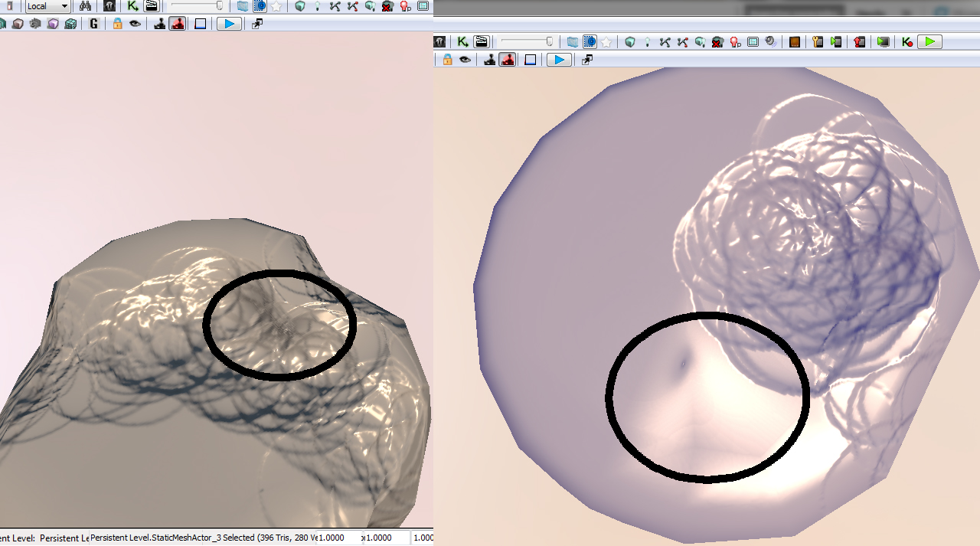Open Matinee clapboard icon in left window

152,6
